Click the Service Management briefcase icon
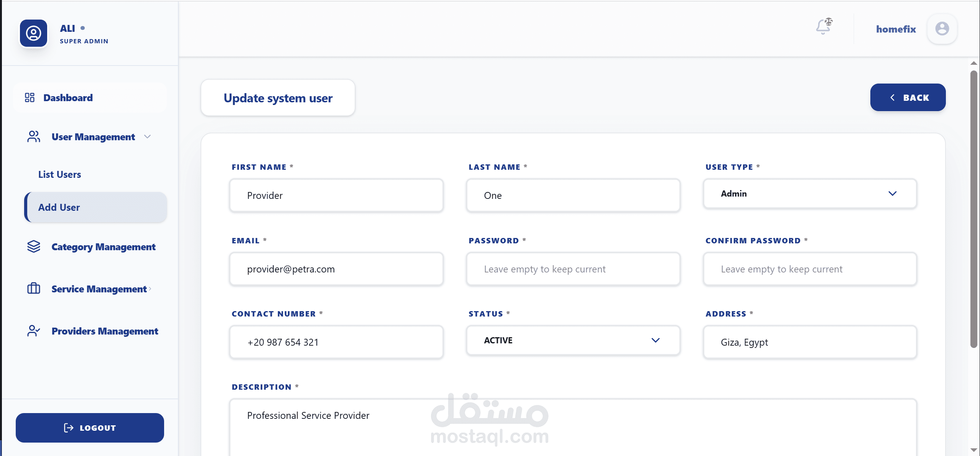Image resolution: width=980 pixels, height=456 pixels. [34, 289]
